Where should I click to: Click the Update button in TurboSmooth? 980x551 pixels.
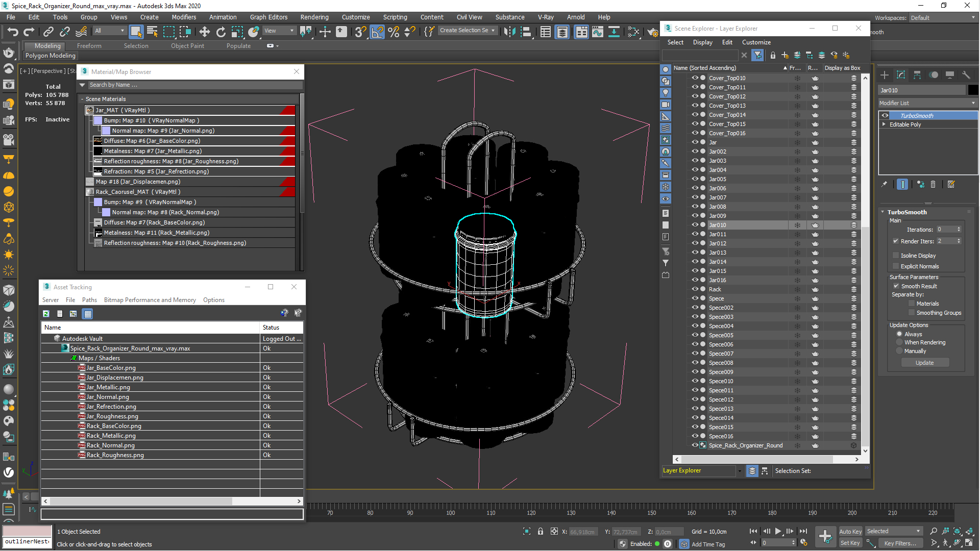click(925, 363)
